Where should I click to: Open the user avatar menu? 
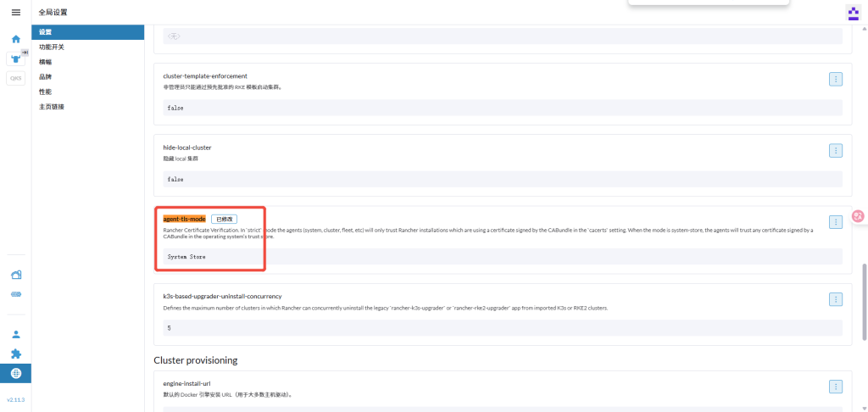[853, 13]
